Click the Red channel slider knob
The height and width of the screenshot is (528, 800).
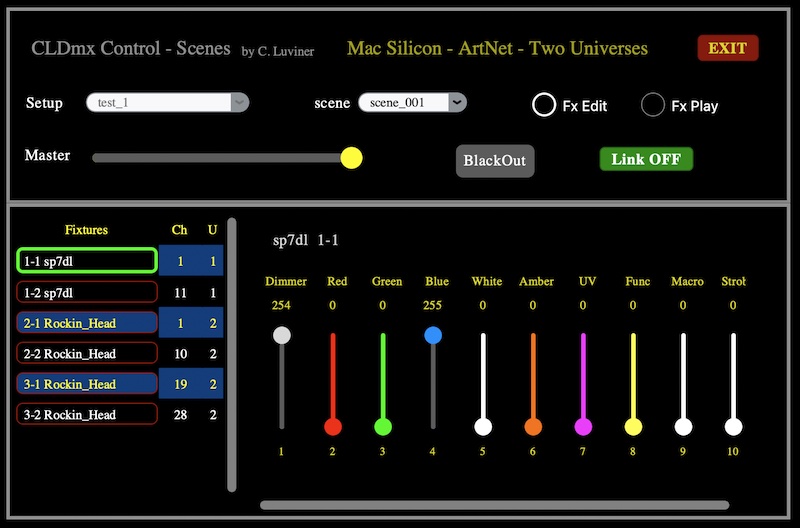[333, 426]
